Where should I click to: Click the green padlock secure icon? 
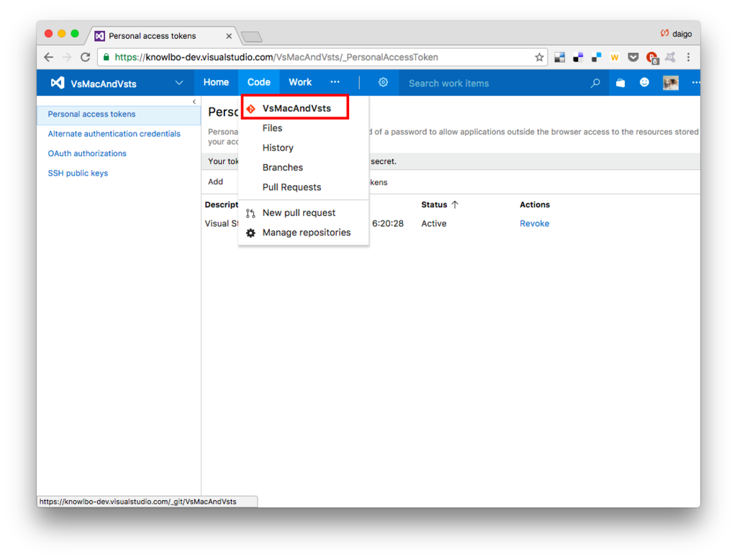click(107, 58)
